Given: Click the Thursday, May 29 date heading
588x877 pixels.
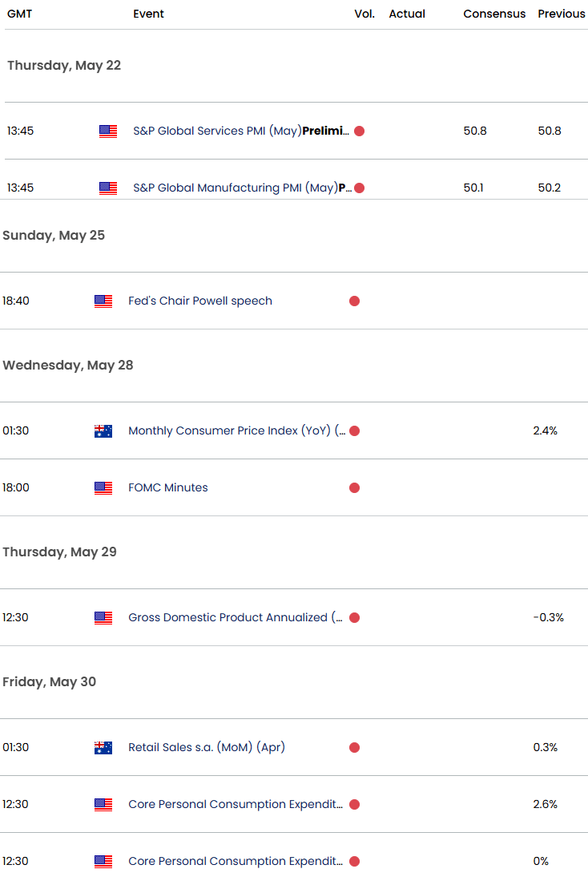Looking at the screenshot, I should pos(60,552).
